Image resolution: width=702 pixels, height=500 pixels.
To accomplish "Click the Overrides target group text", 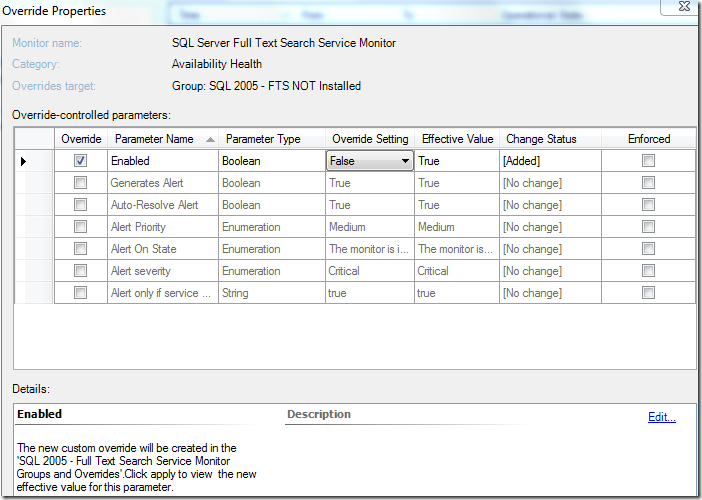I will [x=266, y=85].
